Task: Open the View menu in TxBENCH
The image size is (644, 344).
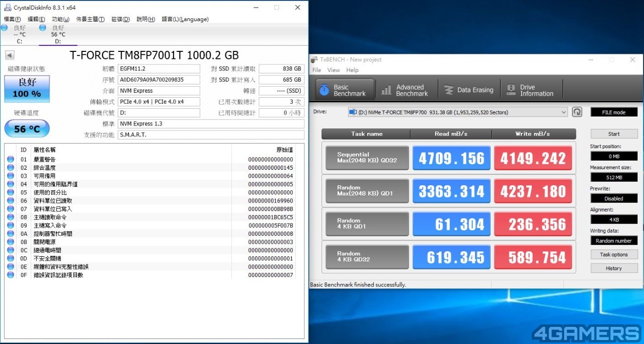Action: (334, 70)
